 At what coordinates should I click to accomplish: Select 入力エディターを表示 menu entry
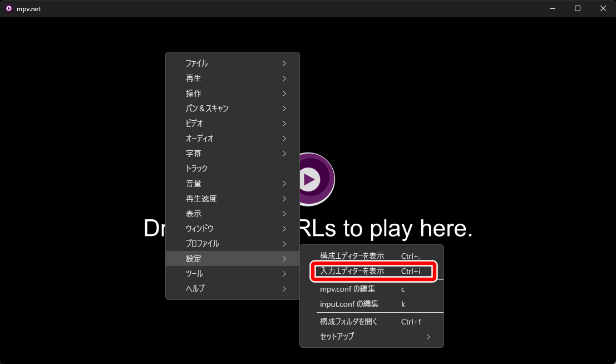point(372,271)
